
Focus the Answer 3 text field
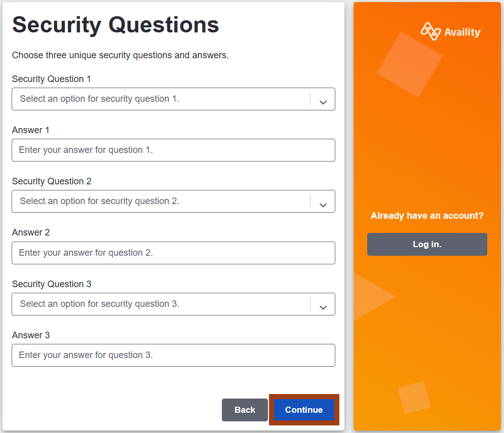173,355
